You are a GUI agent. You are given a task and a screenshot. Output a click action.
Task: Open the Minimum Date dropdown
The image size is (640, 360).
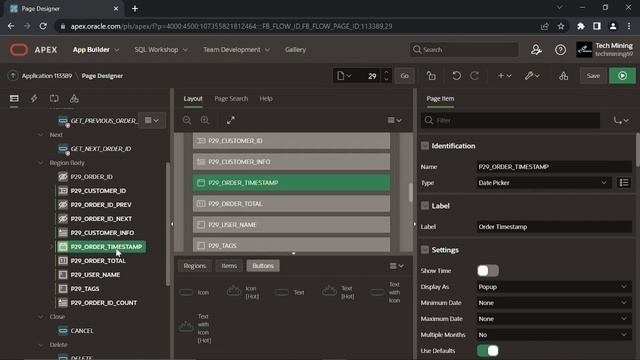[x=553, y=303]
